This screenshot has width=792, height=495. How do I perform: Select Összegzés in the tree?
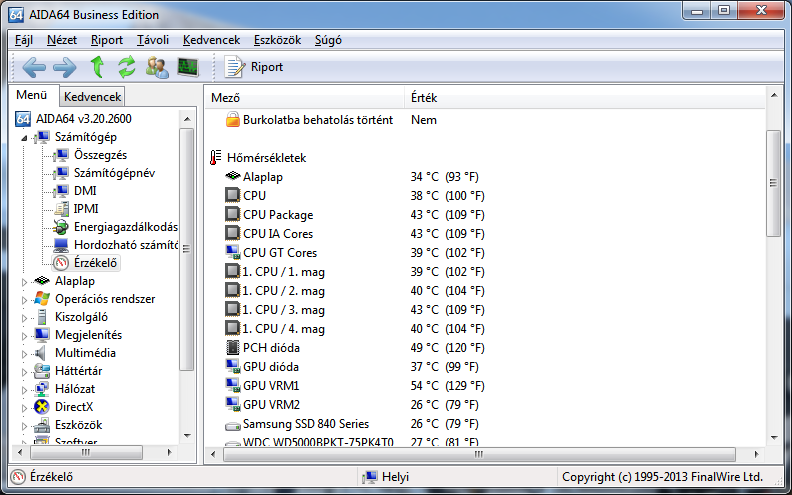point(100,155)
